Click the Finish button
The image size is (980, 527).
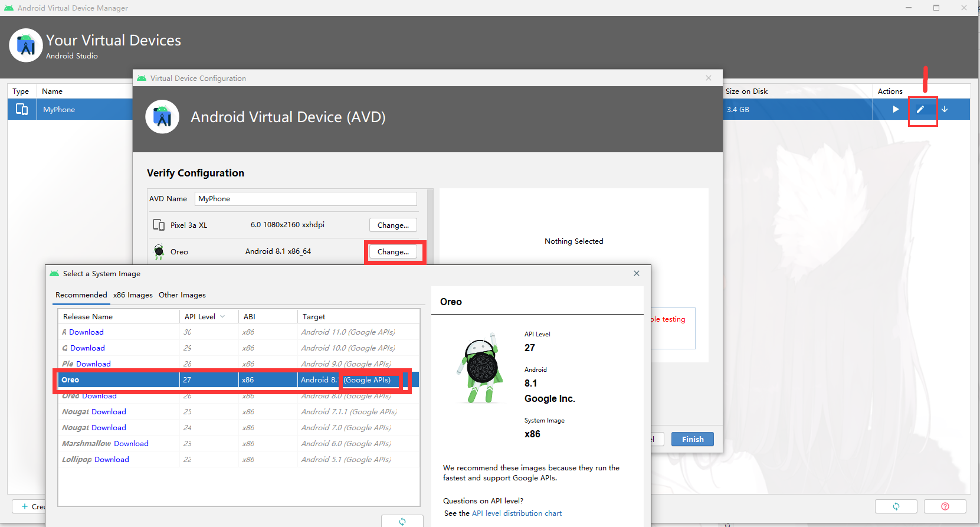click(x=693, y=439)
